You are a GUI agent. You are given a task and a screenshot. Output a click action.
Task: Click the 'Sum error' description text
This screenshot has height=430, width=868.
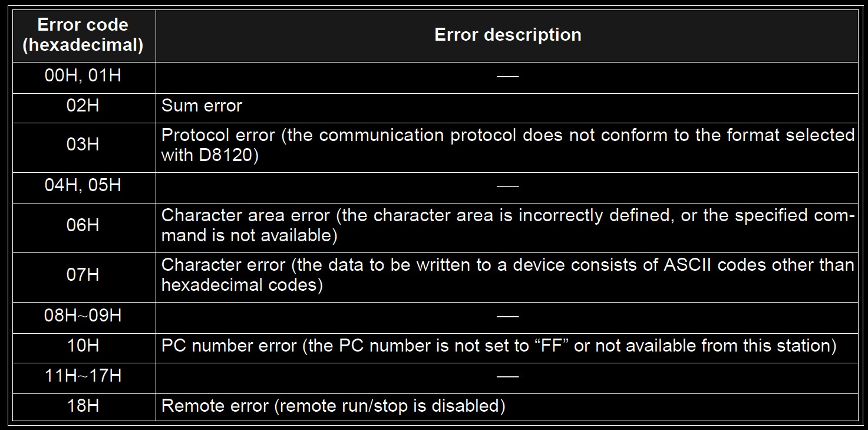(202, 106)
